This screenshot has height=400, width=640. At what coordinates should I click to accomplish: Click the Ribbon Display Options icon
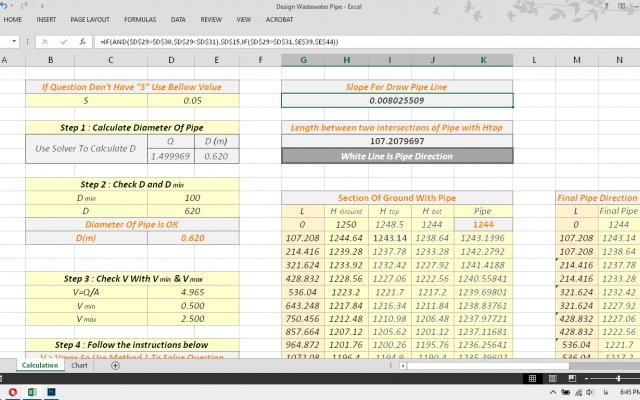622,6
